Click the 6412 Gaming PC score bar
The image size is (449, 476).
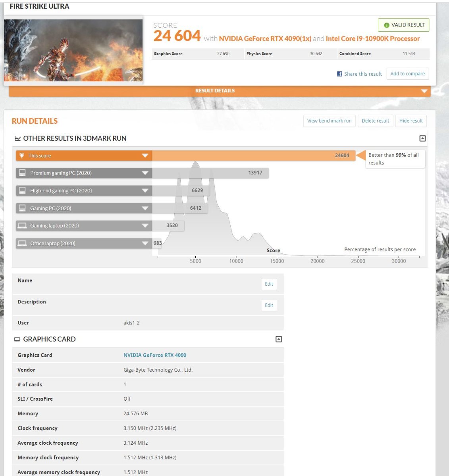[x=180, y=208]
